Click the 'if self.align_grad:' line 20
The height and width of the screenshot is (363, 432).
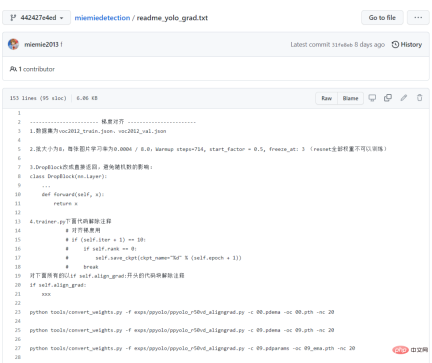click(x=58, y=285)
